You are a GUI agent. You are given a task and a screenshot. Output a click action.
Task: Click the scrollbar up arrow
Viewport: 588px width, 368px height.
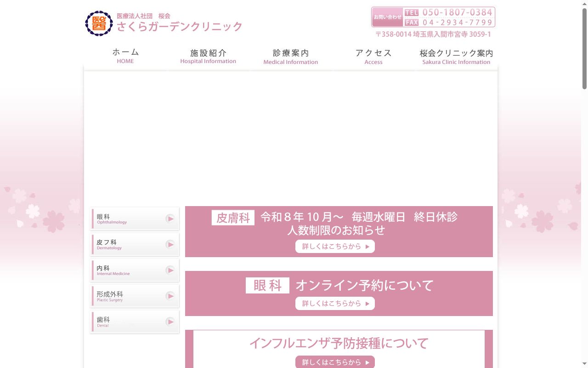(584, 4)
